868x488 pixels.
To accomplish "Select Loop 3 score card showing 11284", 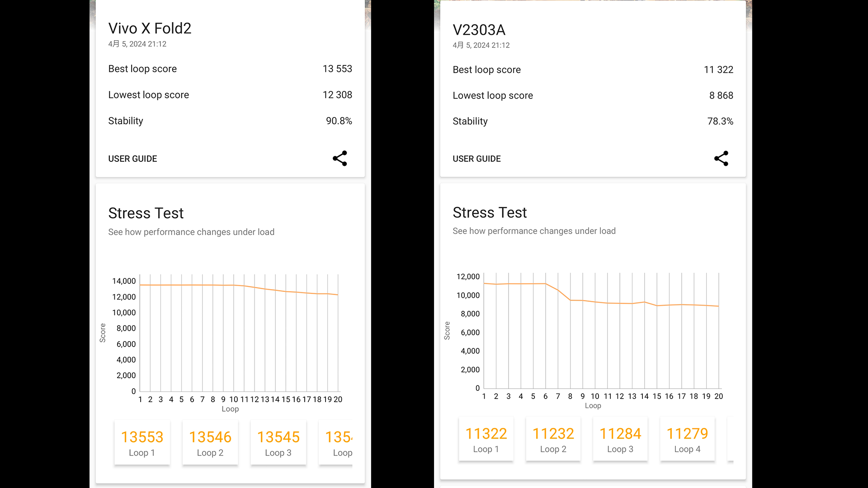I will click(620, 439).
